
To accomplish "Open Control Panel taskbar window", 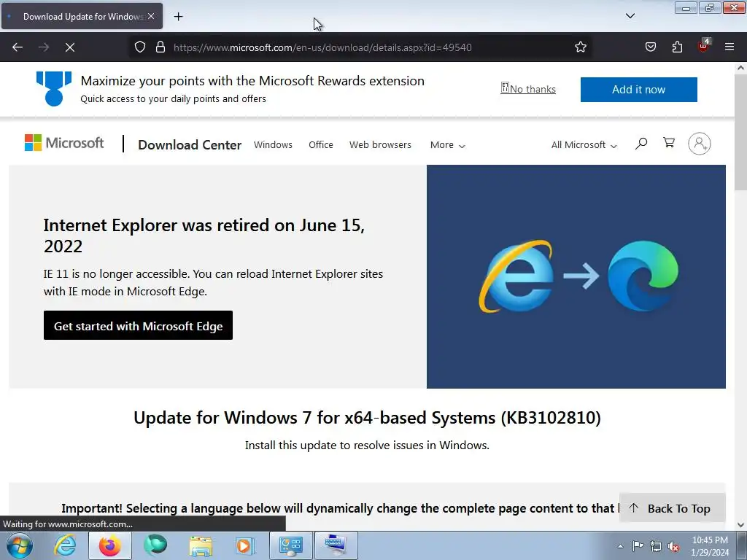I will [291, 545].
